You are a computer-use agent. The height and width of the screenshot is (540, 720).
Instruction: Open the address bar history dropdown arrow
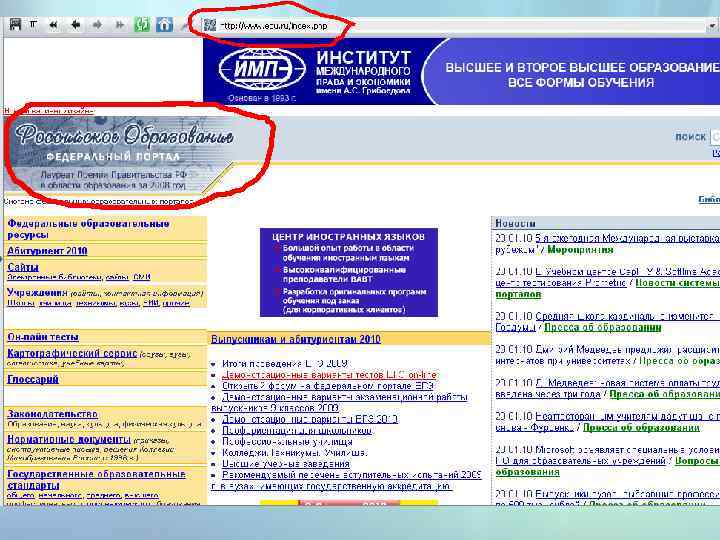[712, 26]
